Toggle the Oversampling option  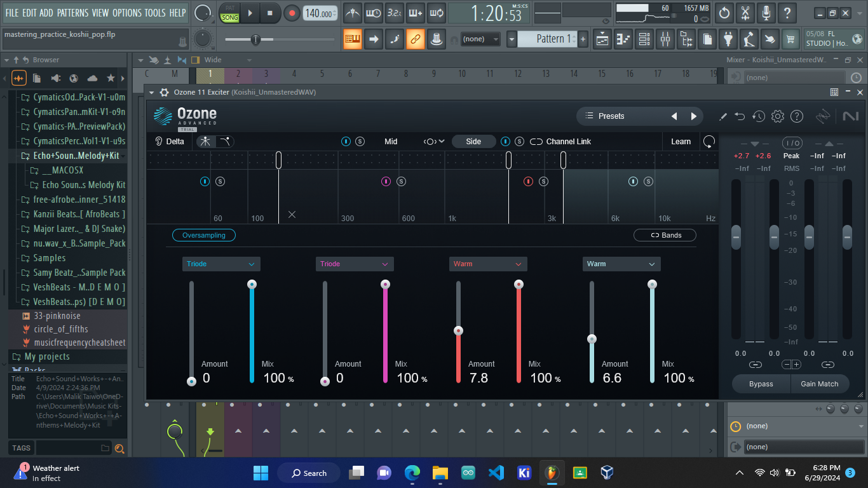[x=204, y=235]
